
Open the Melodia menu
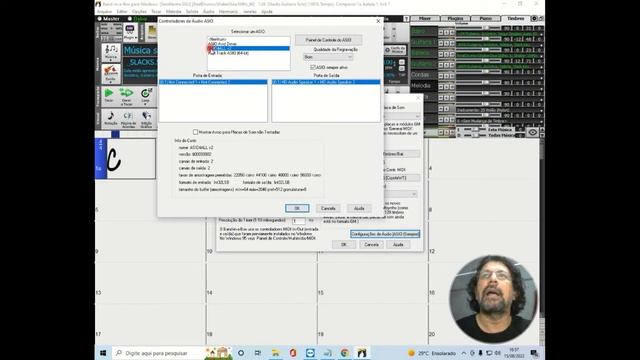[173, 11]
